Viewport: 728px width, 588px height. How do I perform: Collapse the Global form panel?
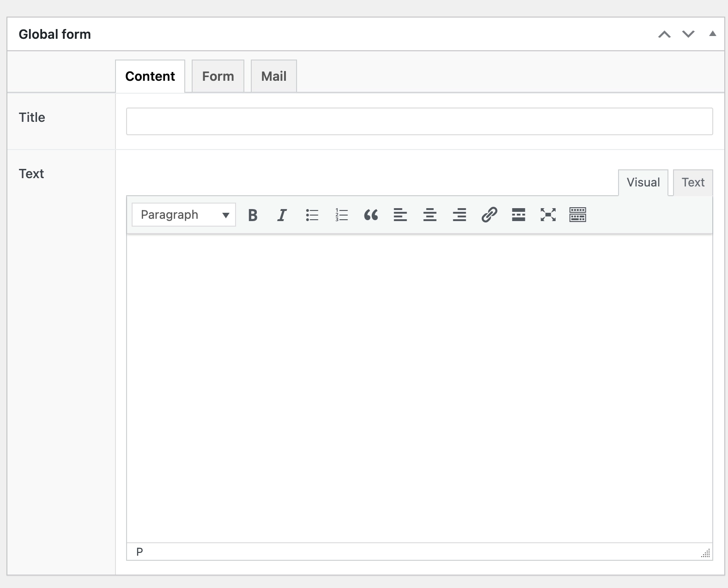pyautogui.click(x=712, y=34)
